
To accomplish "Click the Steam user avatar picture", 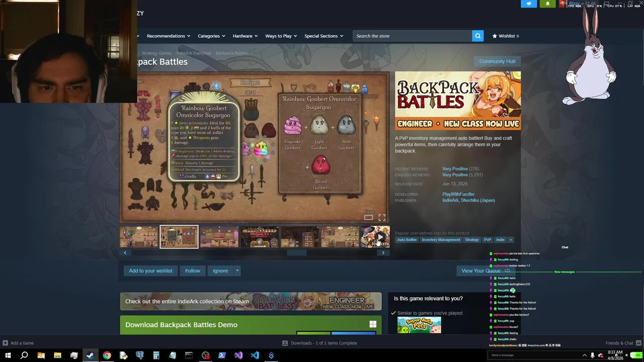I will [x=563, y=4].
